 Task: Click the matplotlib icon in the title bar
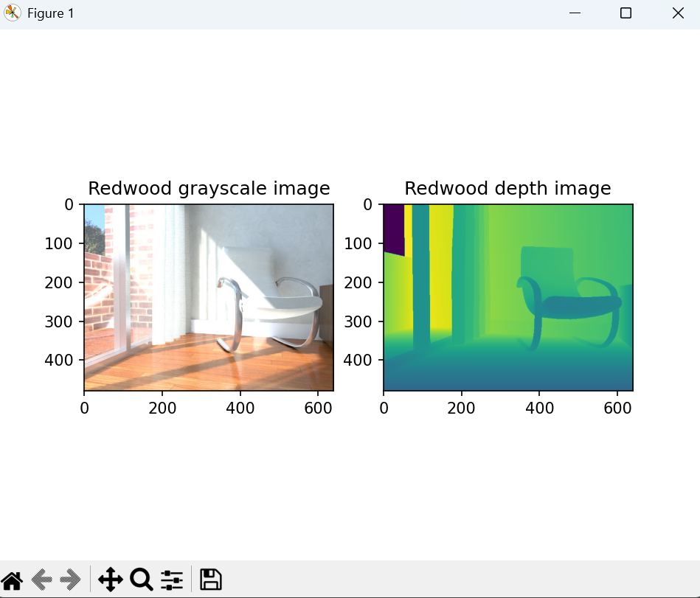(x=12, y=13)
